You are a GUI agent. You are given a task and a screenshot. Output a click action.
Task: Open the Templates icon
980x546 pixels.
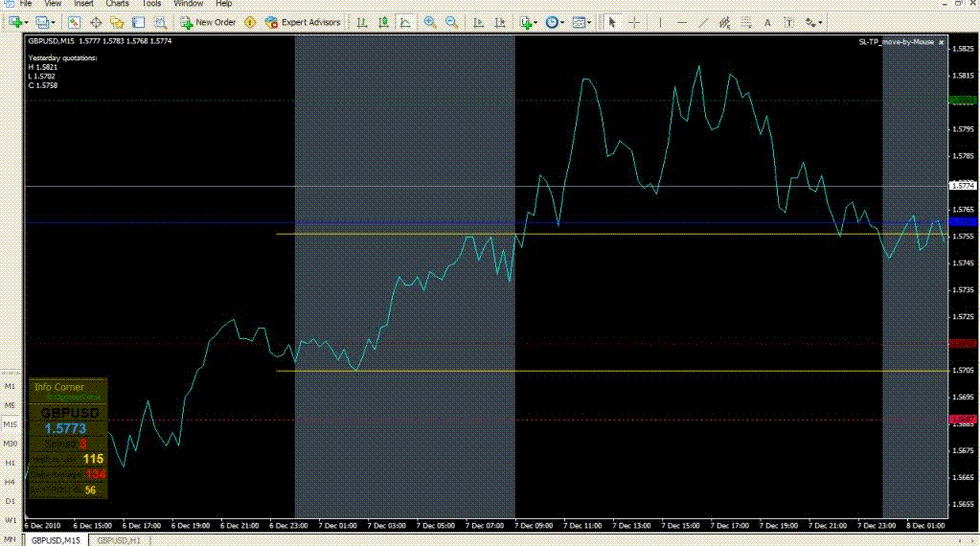click(579, 22)
